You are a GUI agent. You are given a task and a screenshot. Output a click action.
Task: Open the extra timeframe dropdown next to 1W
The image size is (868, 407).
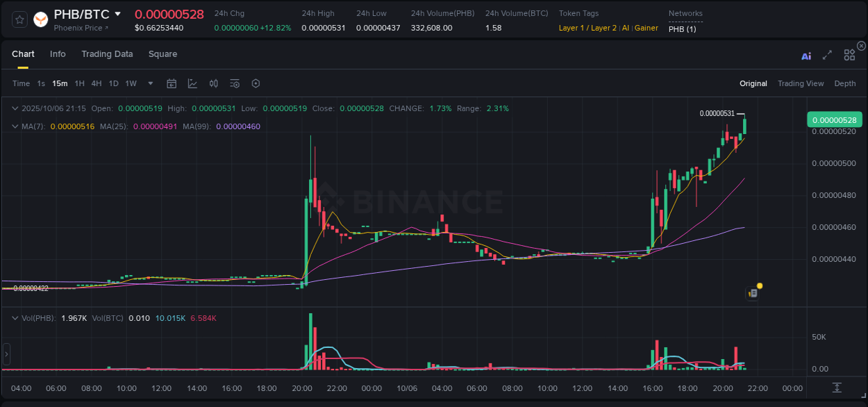(x=149, y=83)
